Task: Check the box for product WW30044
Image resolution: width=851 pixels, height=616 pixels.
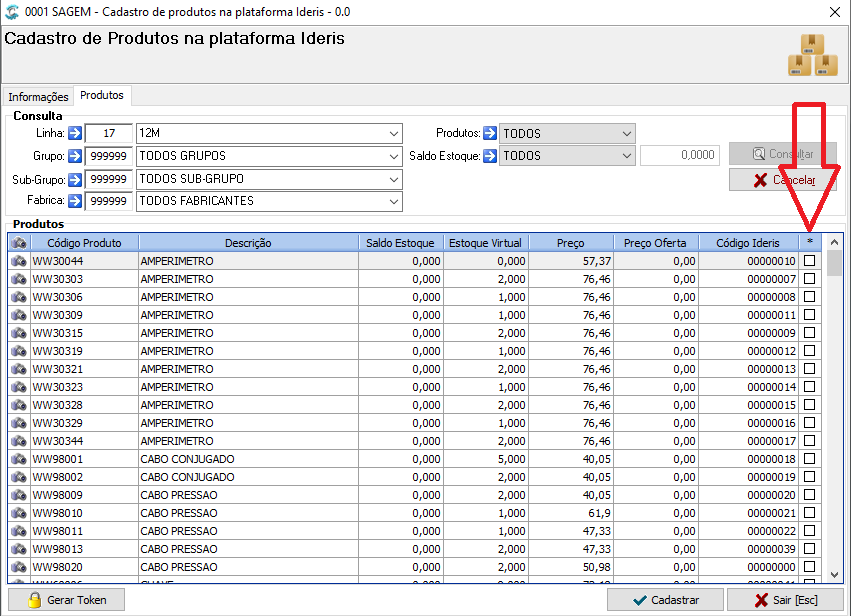Action: pyautogui.click(x=809, y=261)
